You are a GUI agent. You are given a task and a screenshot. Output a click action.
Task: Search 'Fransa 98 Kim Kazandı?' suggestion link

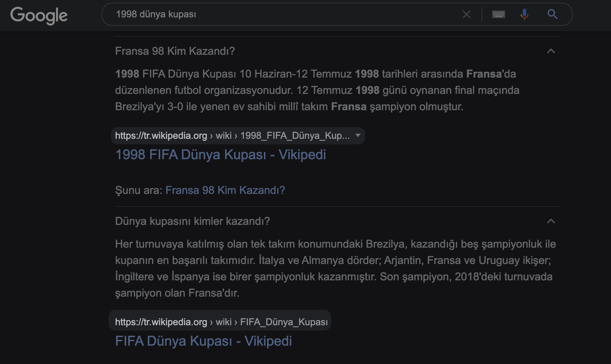[x=225, y=190]
